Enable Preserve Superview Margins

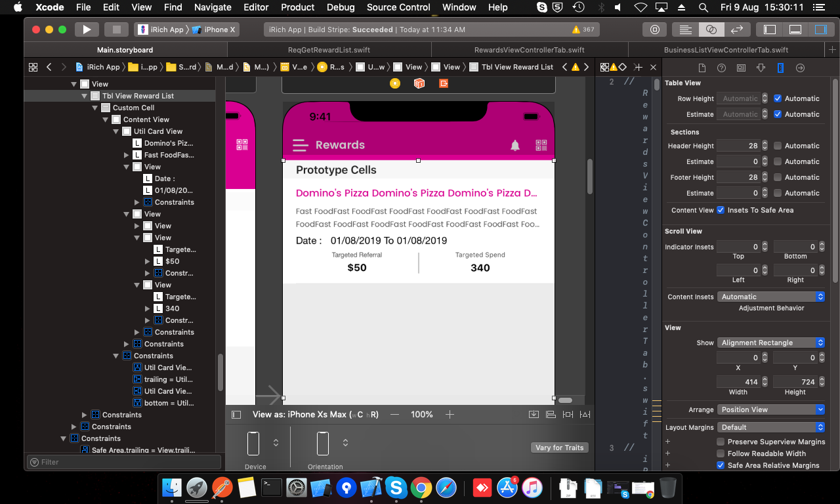coord(721,442)
